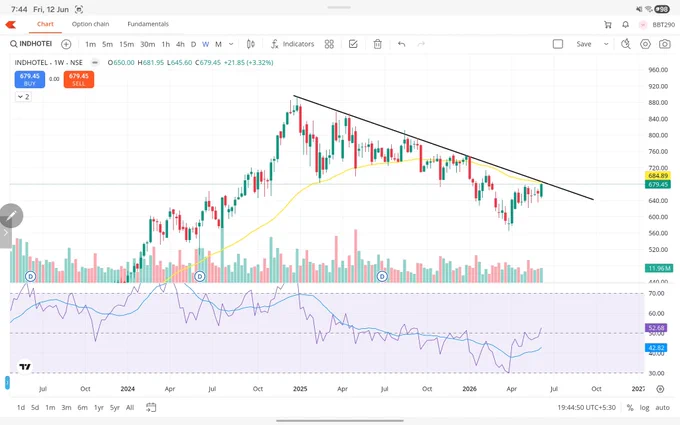Click the trash remove-drawings icon

pyautogui.click(x=377, y=44)
